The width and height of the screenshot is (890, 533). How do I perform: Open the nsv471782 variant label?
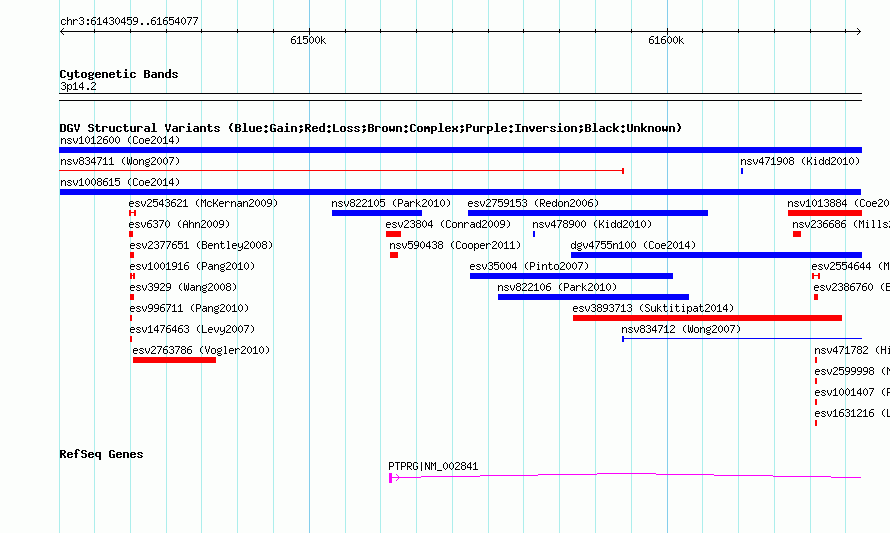coord(852,350)
